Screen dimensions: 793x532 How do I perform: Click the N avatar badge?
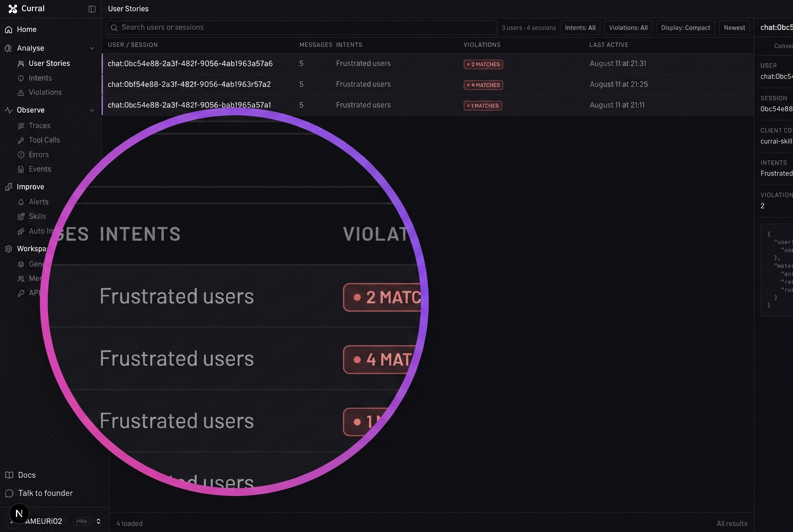point(19,513)
